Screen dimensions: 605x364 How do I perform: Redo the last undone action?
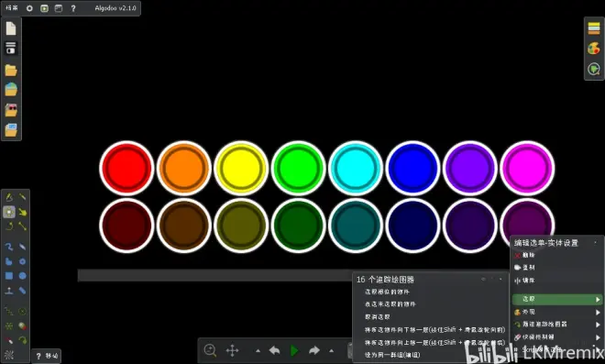(314, 350)
